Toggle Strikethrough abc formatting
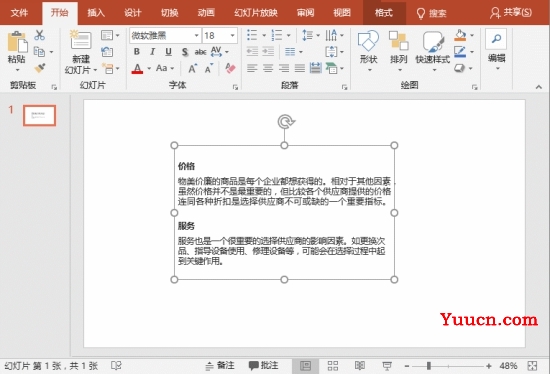550x374 pixels. tap(200, 52)
